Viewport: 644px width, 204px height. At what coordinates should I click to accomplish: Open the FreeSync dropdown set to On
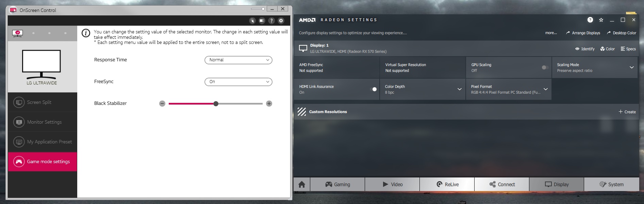[x=238, y=82]
